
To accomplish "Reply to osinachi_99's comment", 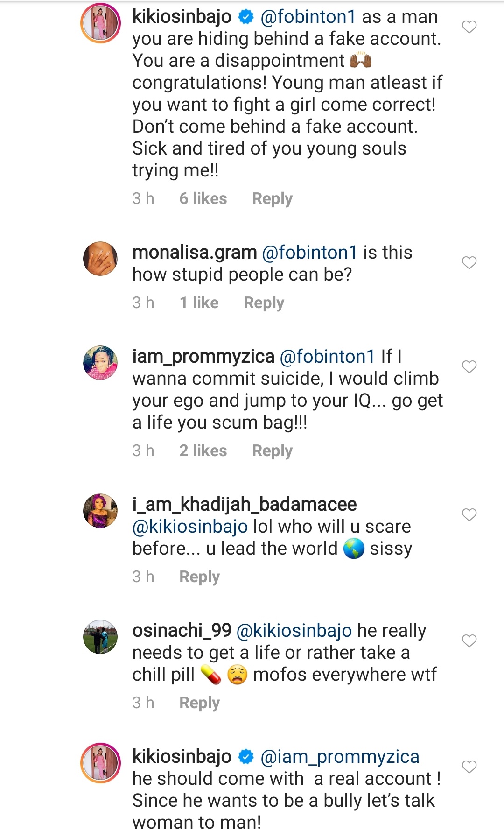I will [x=199, y=703].
